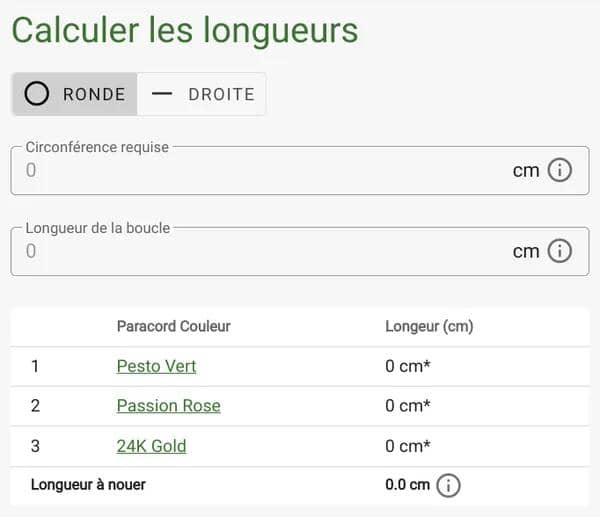Focus the Longueur de la boucle field
The image size is (600, 517).
click(260, 251)
